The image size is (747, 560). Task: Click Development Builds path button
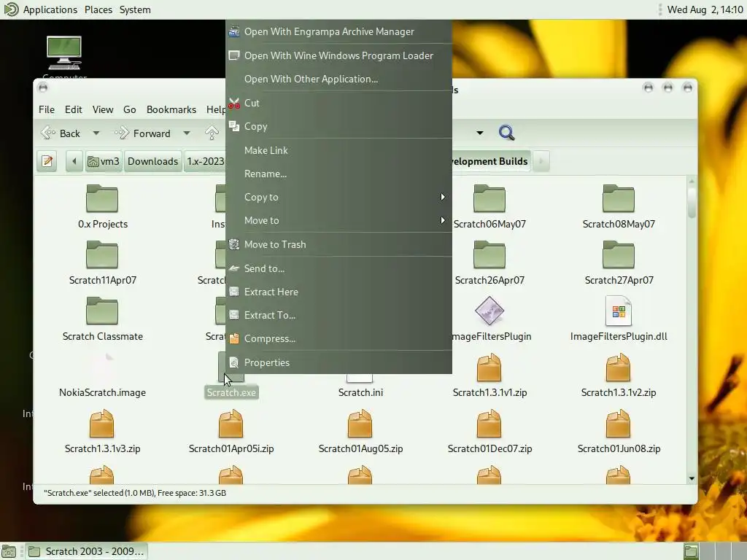point(490,161)
